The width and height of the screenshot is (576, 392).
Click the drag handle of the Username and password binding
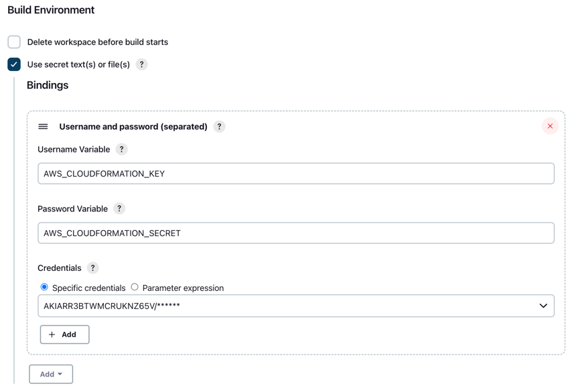point(43,126)
